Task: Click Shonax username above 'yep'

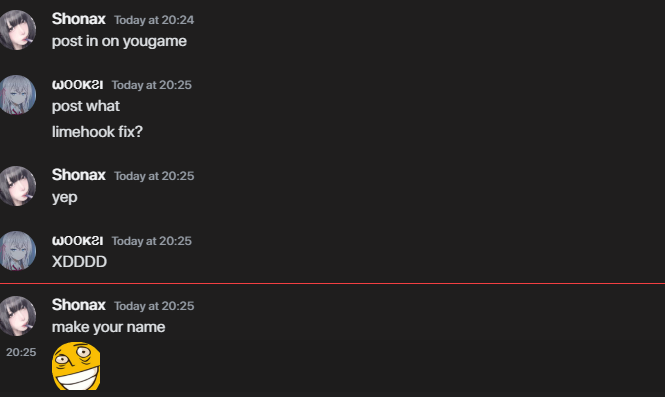Action: [x=78, y=175]
